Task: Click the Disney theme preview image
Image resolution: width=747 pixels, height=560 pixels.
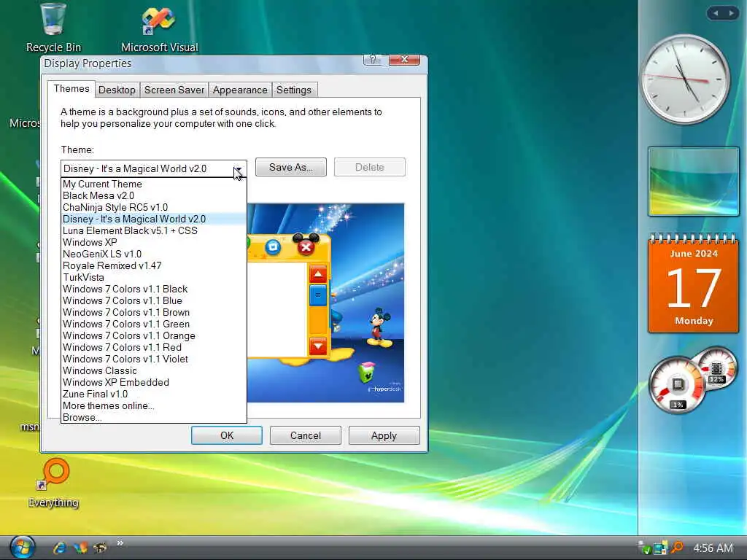Action: [325, 303]
